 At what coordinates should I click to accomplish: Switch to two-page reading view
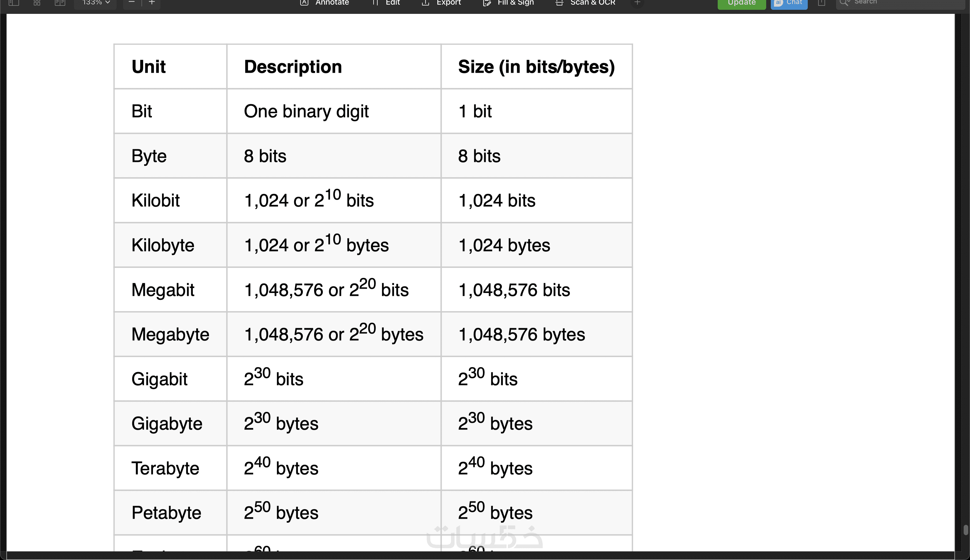click(x=60, y=3)
